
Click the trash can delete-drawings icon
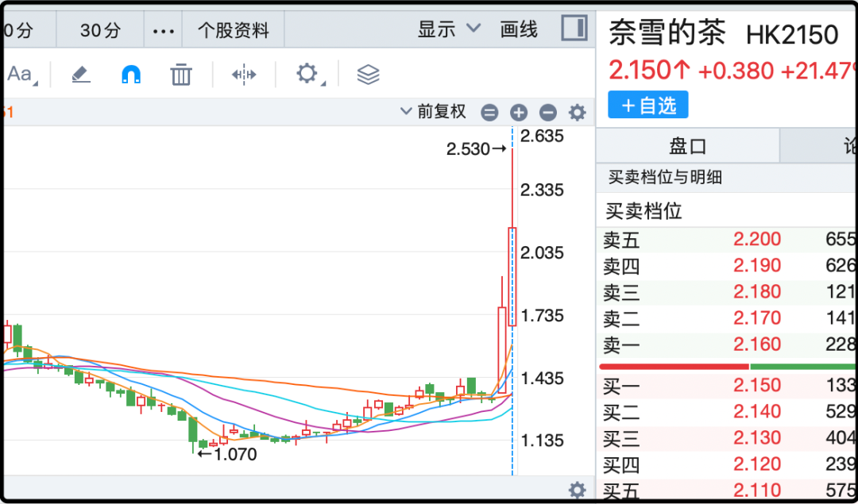(181, 75)
